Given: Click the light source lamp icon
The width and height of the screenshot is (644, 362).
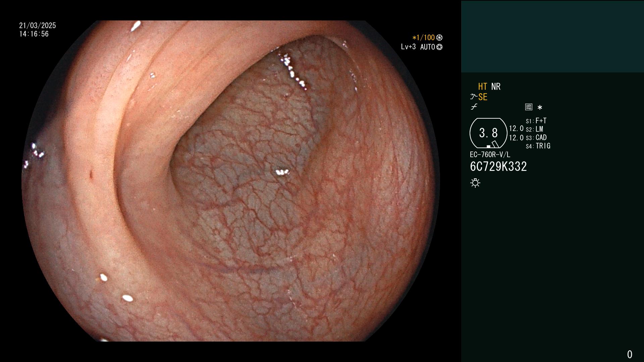Looking at the screenshot, I should pos(475,183).
